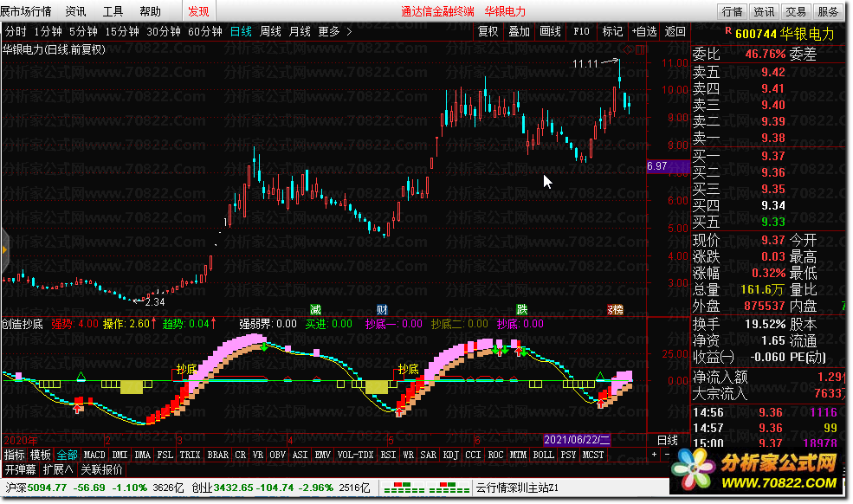Click the 创业 index value 3432.65
The height and width of the screenshot is (504, 853).
233,488
